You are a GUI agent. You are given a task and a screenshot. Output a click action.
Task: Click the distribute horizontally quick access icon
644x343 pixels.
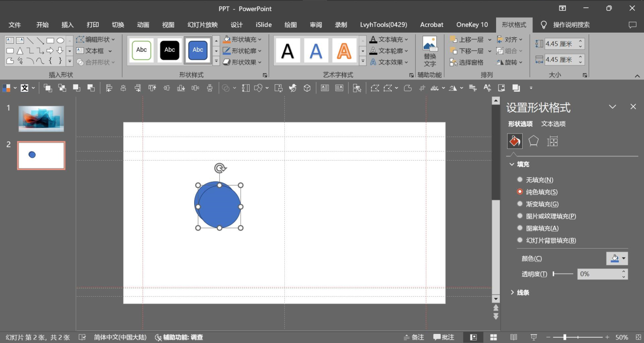(x=195, y=88)
